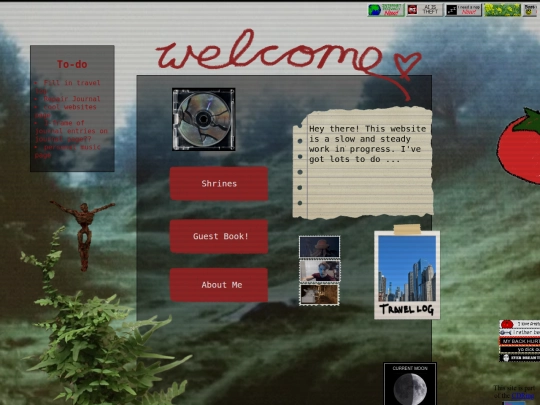
Task: Click the 'I rather be' fishbone badge
Action: click(x=520, y=332)
